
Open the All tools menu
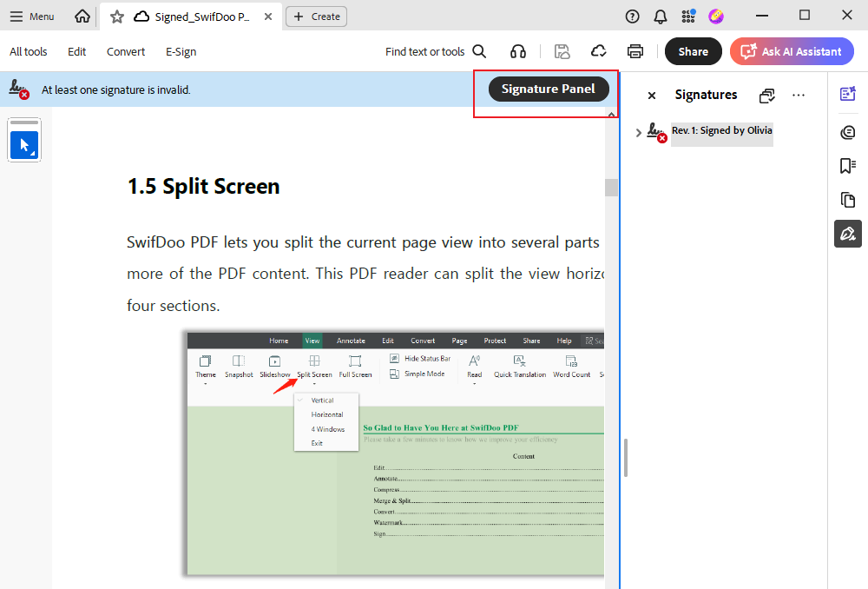pyautogui.click(x=29, y=51)
